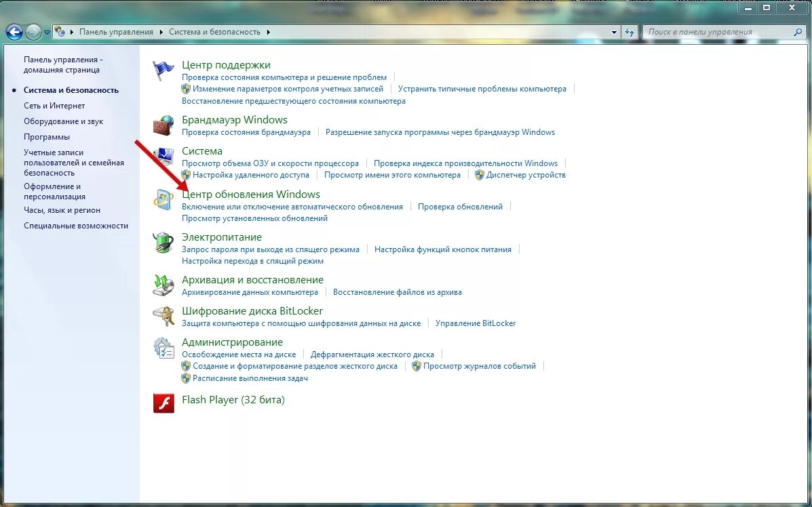This screenshot has height=507, width=812.
Task: Click the Power Options battery icon
Action: pos(163,243)
